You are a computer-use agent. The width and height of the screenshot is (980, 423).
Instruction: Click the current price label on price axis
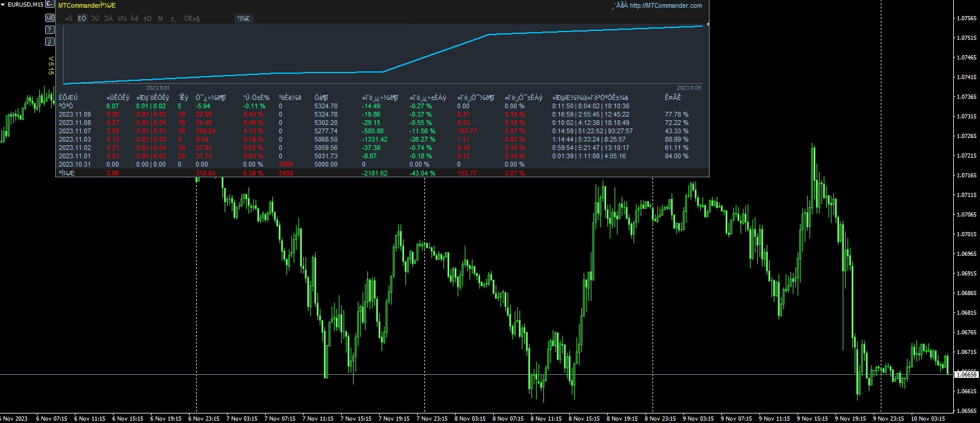[966, 375]
